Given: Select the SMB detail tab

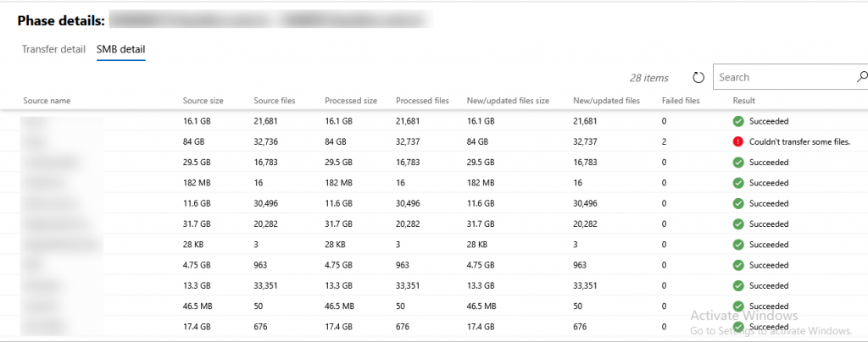Looking at the screenshot, I should (120, 49).
